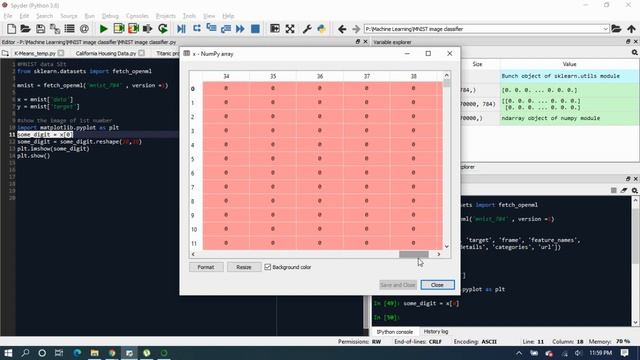Select row header 5 in the array
This screenshot has height=360, width=640.
click(193, 159)
